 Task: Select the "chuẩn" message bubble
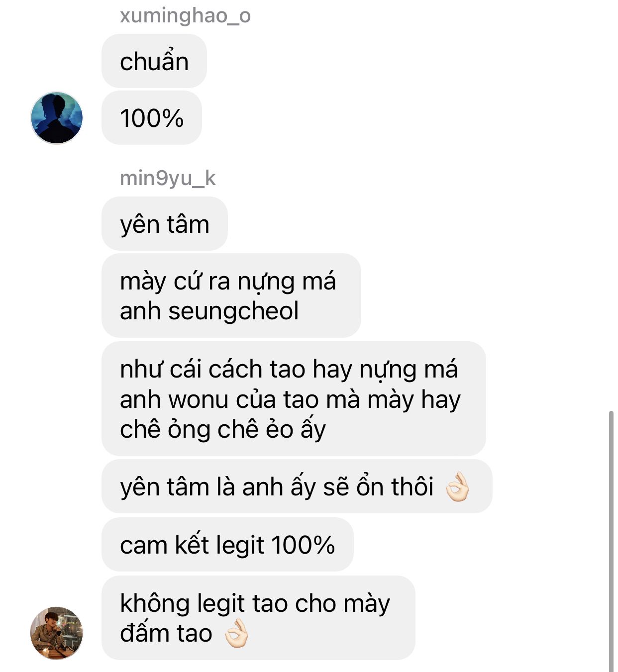(154, 61)
